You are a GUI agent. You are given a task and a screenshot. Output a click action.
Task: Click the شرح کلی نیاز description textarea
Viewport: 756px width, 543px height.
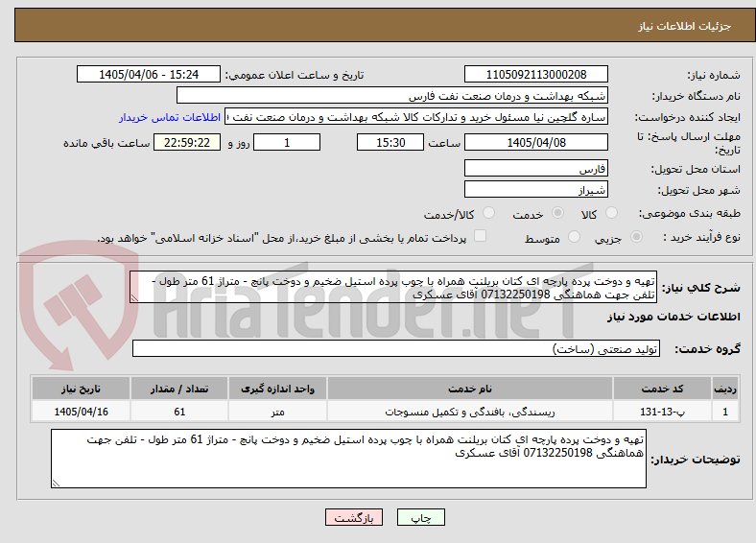coord(393,287)
